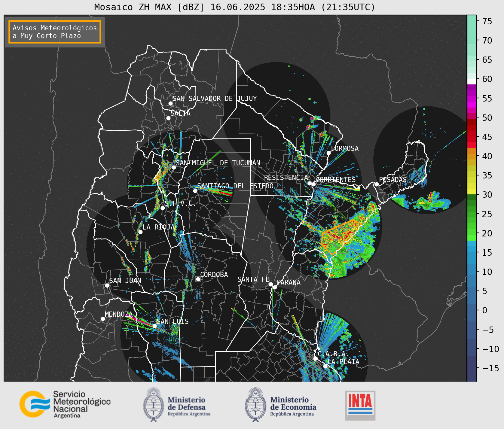Viewport: 504px width, 429px height.
Task: Click the MENDOZA label
Action: click(119, 314)
